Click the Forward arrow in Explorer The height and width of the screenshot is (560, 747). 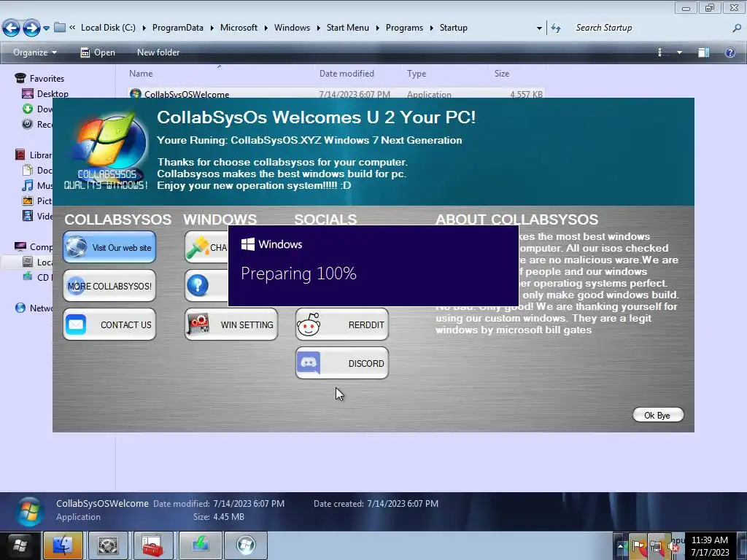pyautogui.click(x=31, y=28)
